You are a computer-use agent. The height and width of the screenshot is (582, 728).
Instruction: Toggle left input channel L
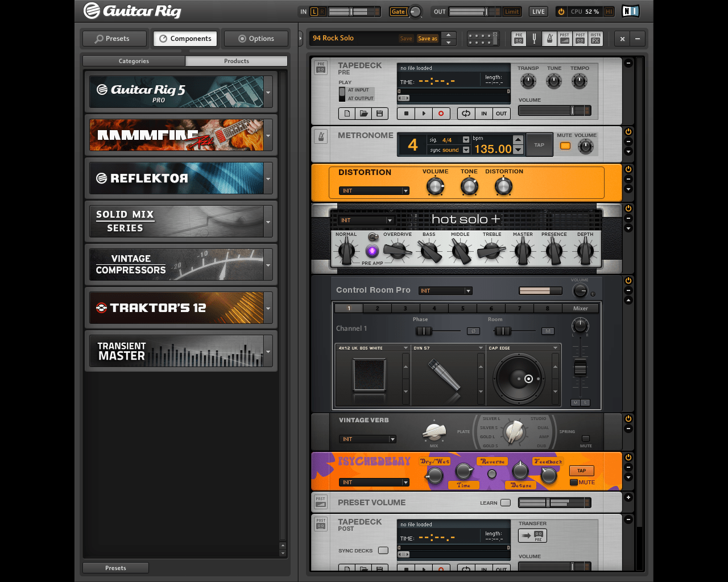click(314, 11)
